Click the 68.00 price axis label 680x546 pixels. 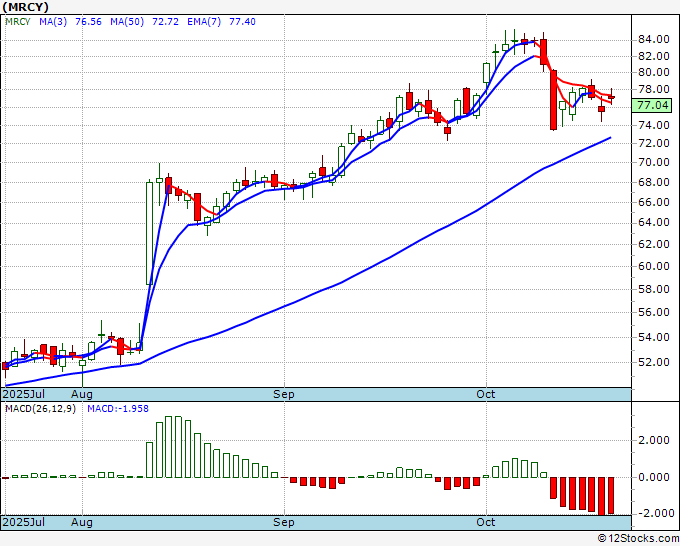(654, 182)
